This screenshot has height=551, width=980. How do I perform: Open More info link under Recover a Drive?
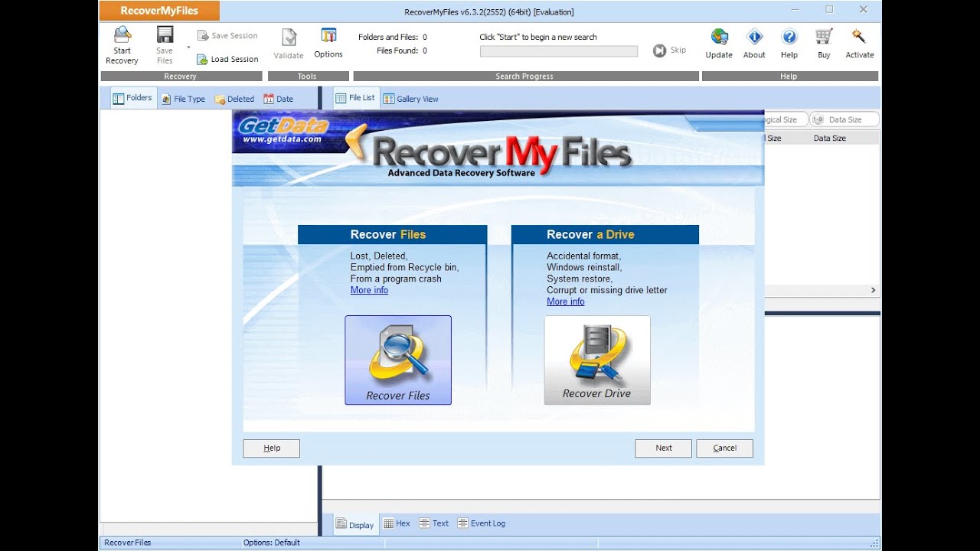pos(565,302)
